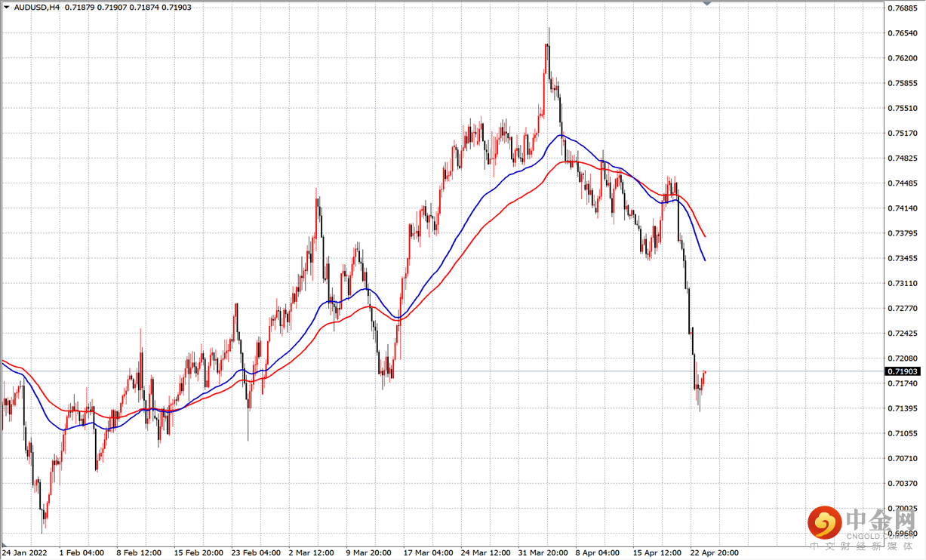Click the 0.71740 price axis label
The height and width of the screenshot is (560, 926).
(x=903, y=383)
